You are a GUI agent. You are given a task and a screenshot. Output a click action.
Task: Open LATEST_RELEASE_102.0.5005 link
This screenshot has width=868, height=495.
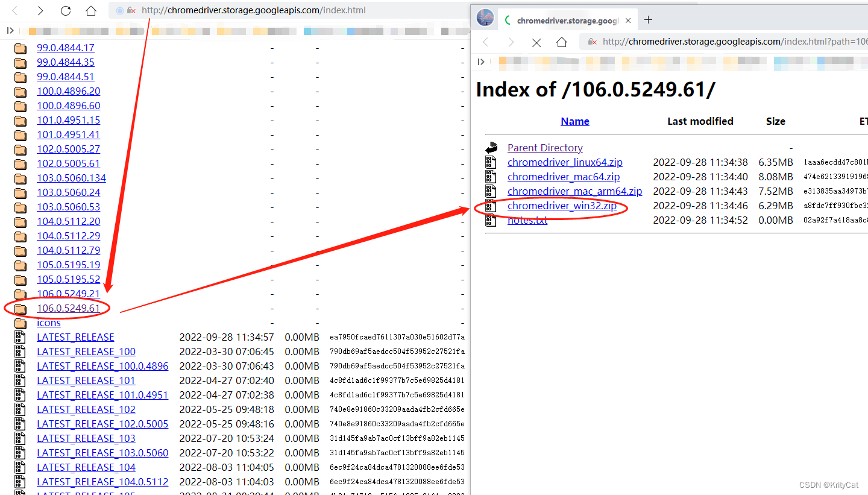tap(102, 424)
